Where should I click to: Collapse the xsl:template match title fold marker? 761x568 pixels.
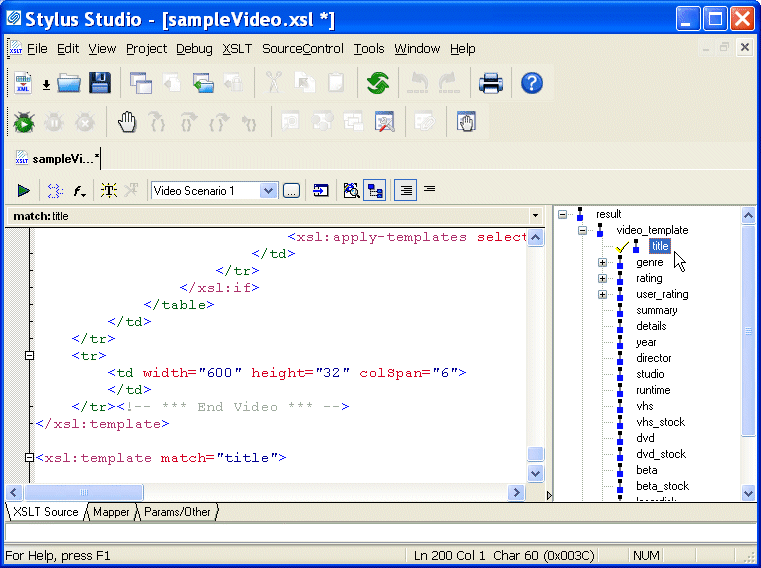[29, 458]
